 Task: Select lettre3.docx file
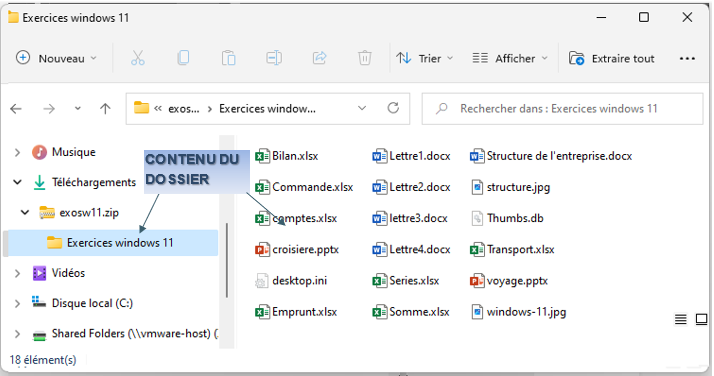pos(410,218)
